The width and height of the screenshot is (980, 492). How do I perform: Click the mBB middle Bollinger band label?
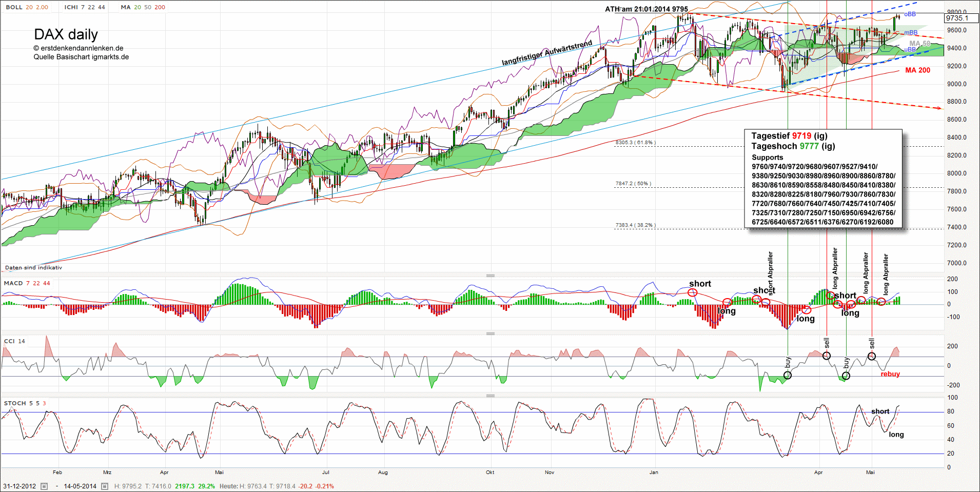[x=911, y=33]
